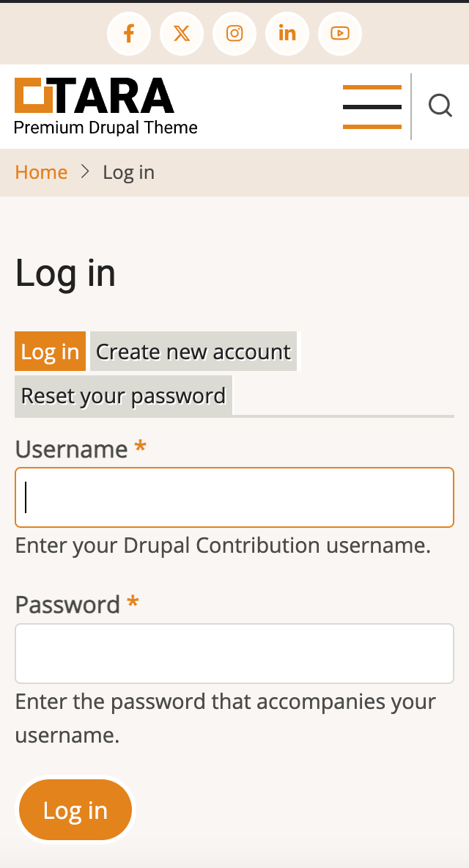
Task: Open the hamburger navigation menu
Action: pyautogui.click(x=372, y=106)
